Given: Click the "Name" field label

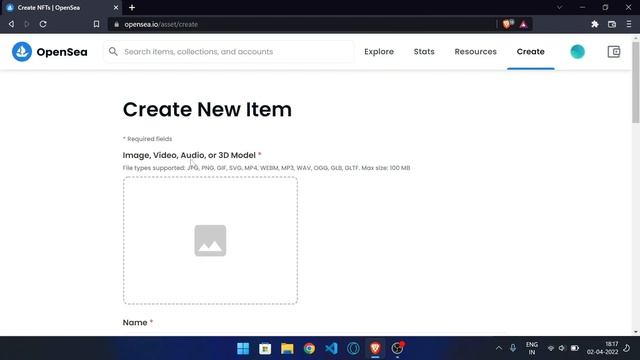Looking at the screenshot, I should (135, 322).
